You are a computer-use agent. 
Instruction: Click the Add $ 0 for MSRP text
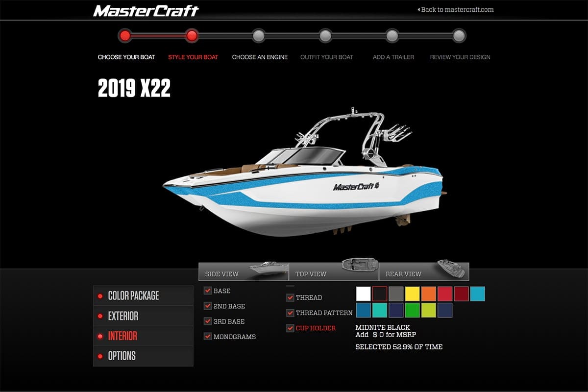(x=386, y=335)
